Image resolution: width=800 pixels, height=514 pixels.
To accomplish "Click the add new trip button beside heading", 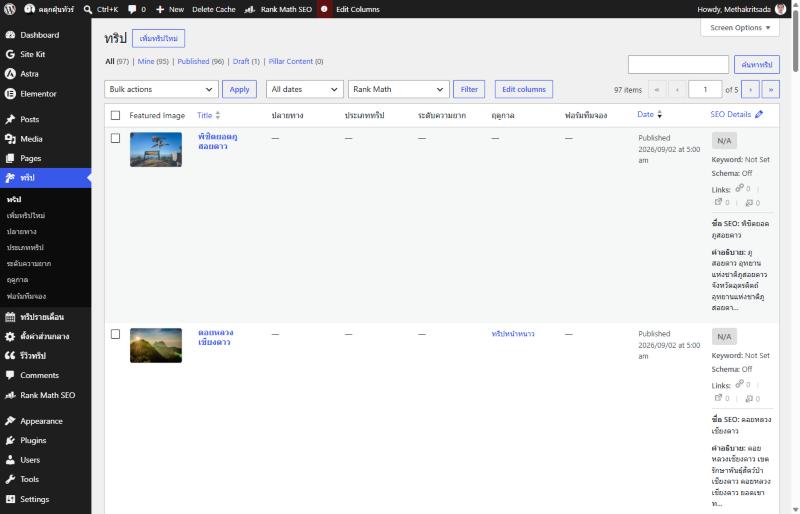I will (x=159, y=38).
